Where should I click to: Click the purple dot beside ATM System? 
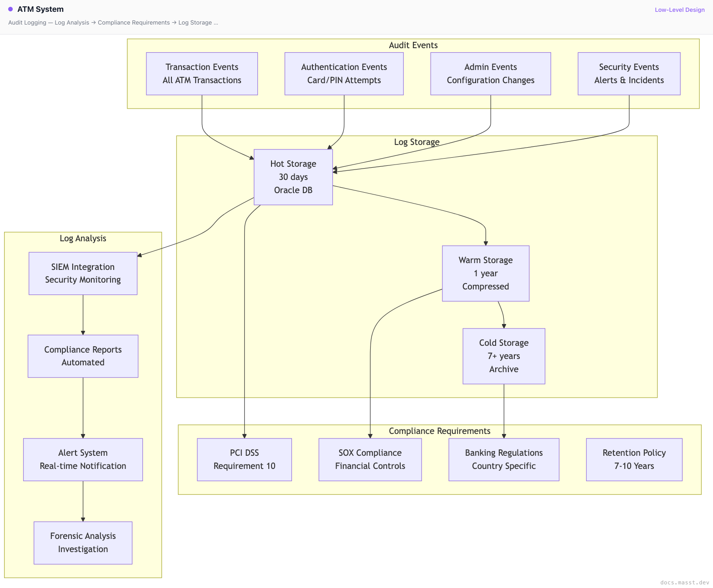point(10,9)
